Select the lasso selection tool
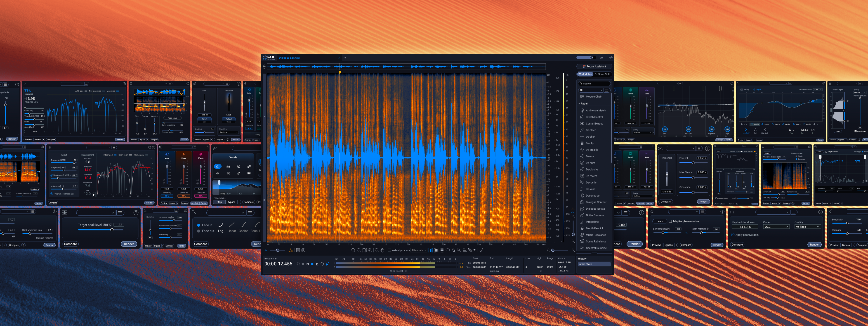 [448, 250]
